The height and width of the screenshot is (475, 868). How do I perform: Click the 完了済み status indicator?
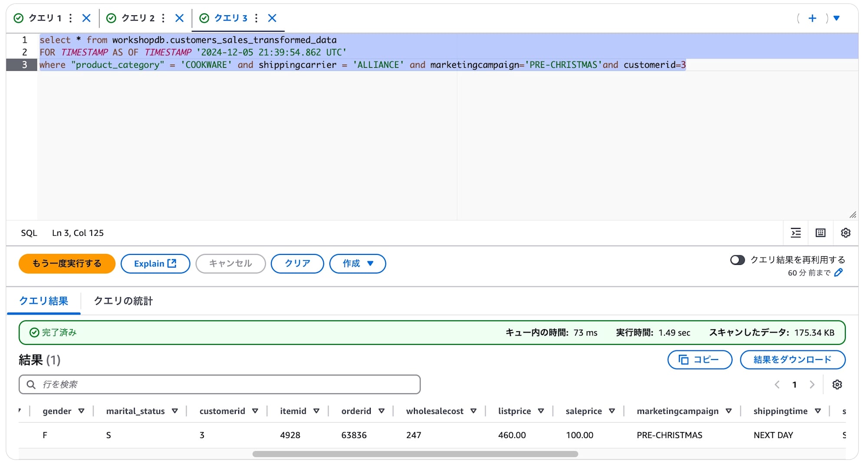tap(53, 333)
